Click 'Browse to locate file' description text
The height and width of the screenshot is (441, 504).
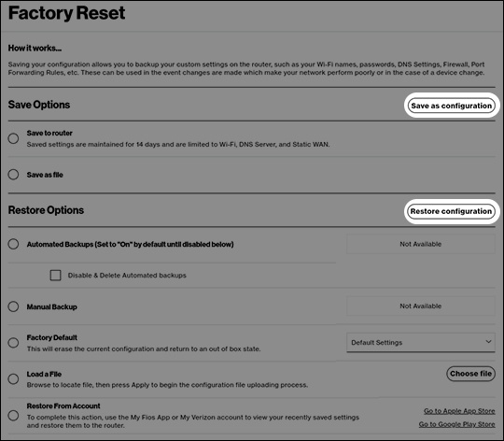[x=167, y=385]
